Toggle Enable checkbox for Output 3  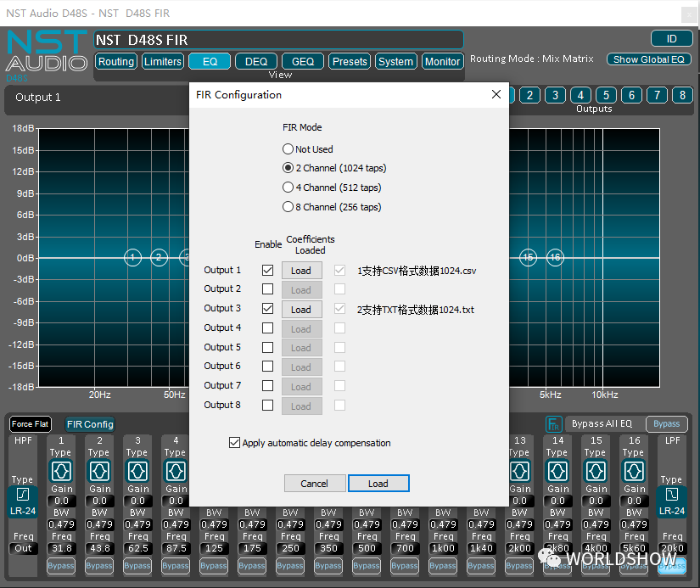point(268,309)
